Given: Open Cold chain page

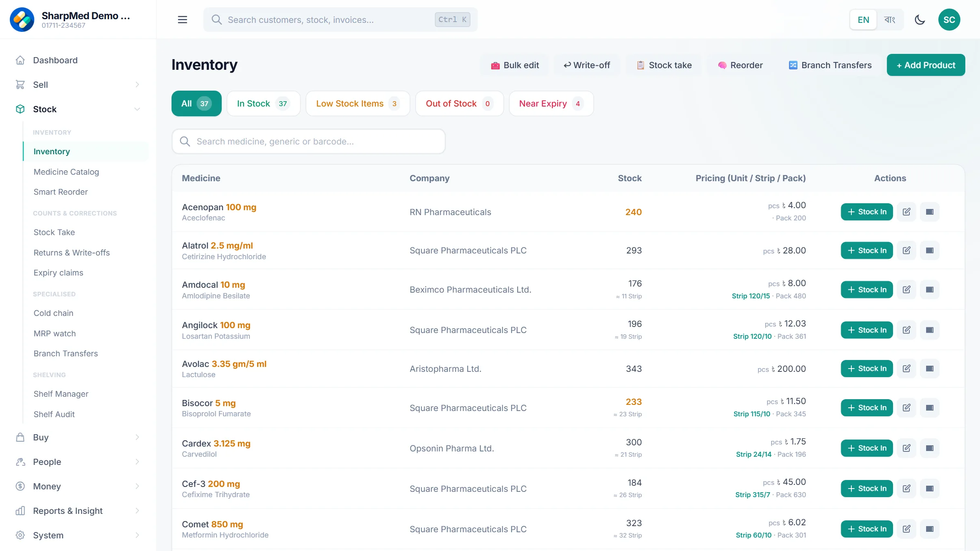Looking at the screenshot, I should pyautogui.click(x=53, y=313).
